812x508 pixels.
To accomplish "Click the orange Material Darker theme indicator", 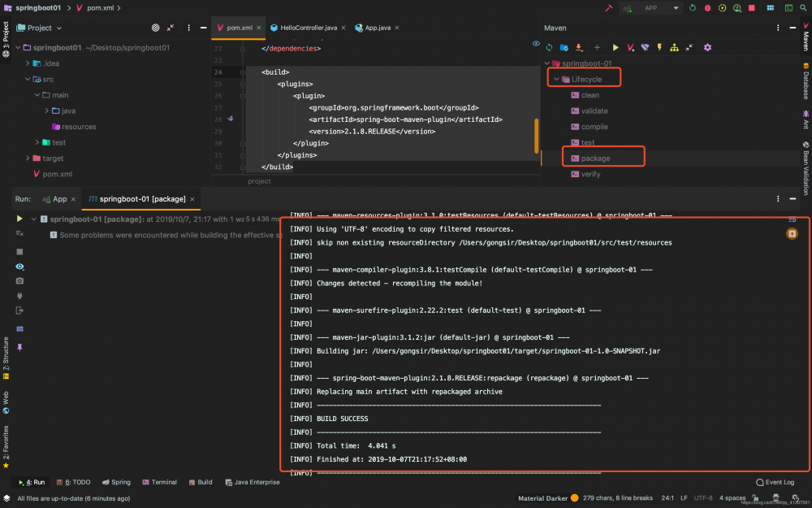I will 574,497.
